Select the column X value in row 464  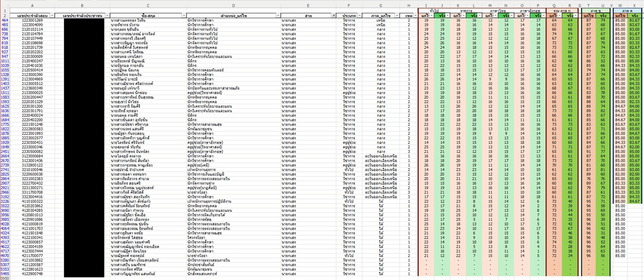coord(634,20)
